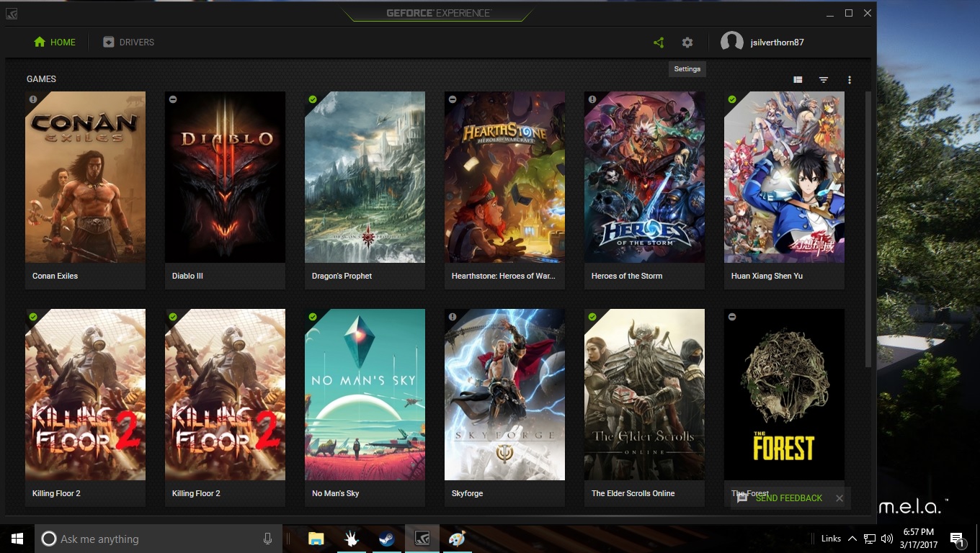Click SEND FEEDBACK
The height and width of the screenshot is (553, 980).
coord(788,498)
